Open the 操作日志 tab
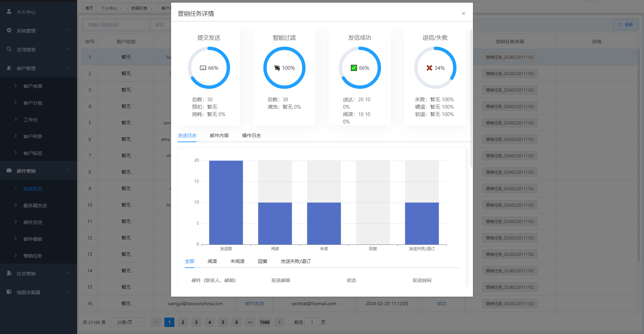Viewport: 644px width, 334px height. (x=251, y=135)
